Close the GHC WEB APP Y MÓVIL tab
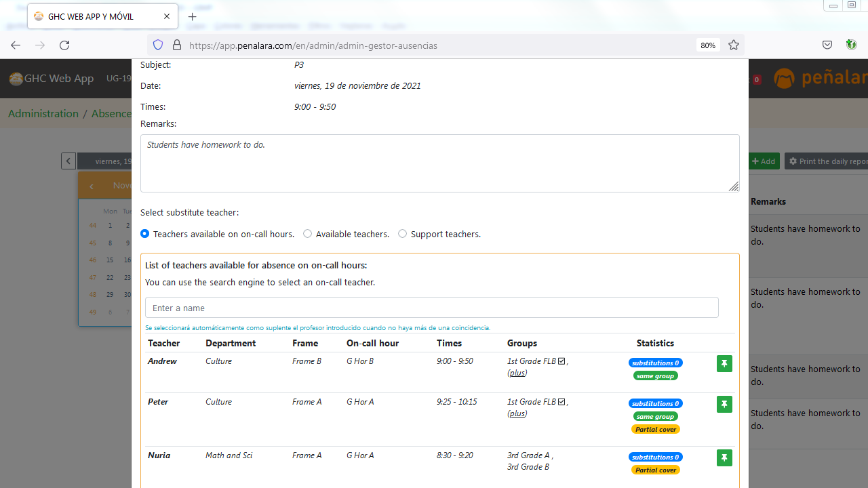The width and height of the screenshot is (868, 488). tap(167, 16)
